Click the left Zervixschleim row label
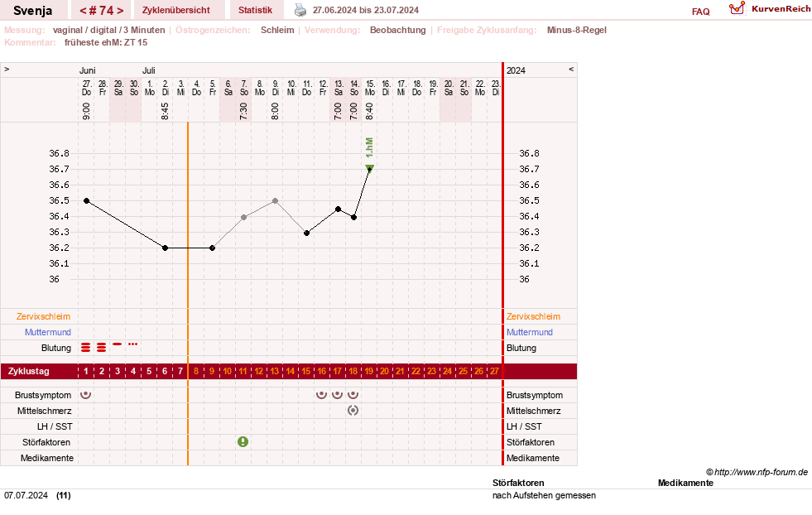The image size is (812, 515). (44, 316)
